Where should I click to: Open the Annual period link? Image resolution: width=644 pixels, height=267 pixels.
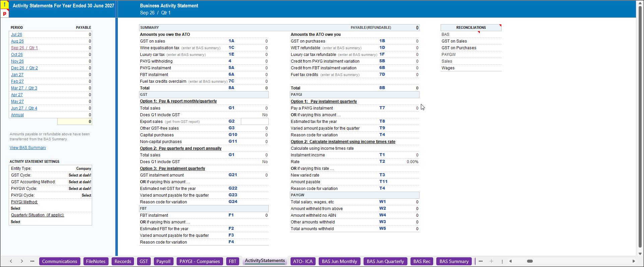(17, 115)
